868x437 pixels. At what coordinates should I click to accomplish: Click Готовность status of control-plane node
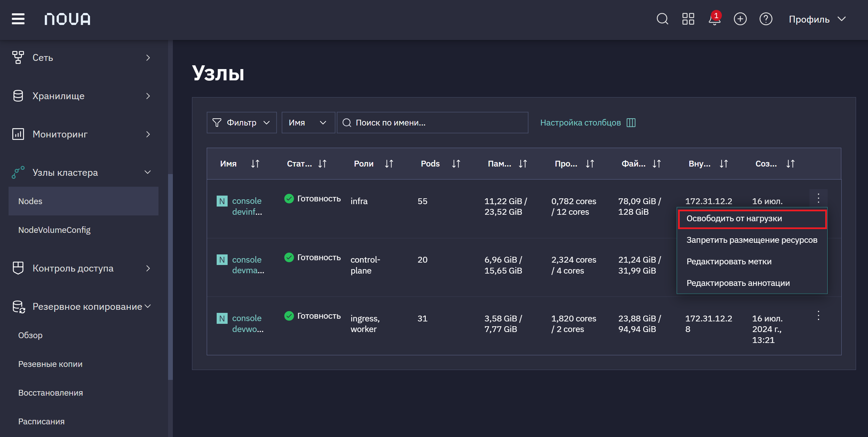click(312, 257)
